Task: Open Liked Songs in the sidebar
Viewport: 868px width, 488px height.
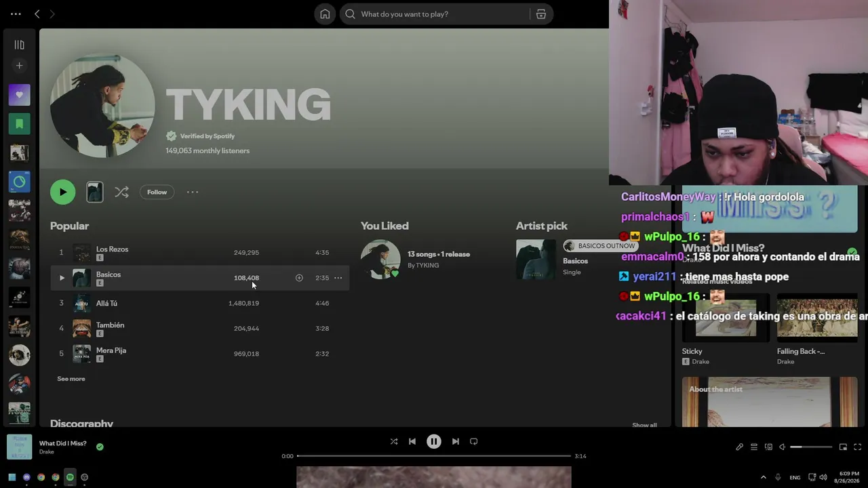Action: coord(19,95)
